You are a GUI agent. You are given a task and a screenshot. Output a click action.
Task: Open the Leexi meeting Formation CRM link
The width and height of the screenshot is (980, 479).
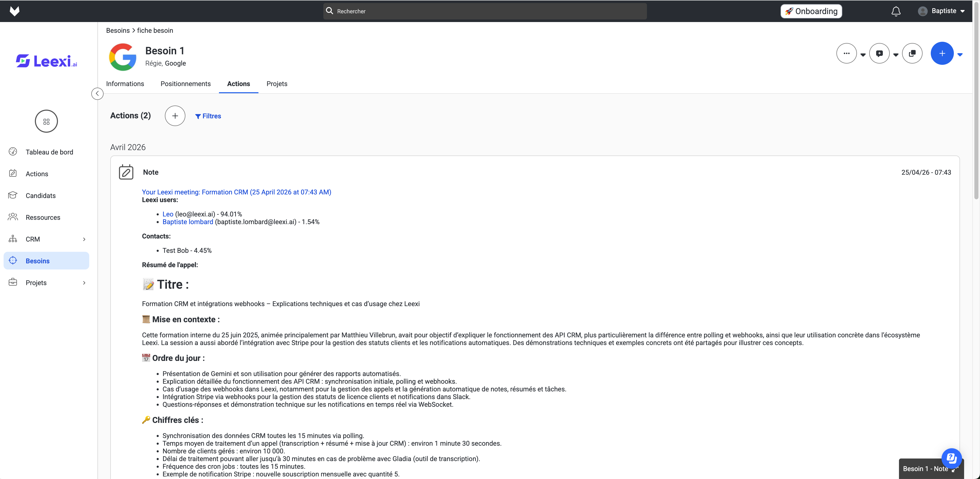[x=236, y=192]
